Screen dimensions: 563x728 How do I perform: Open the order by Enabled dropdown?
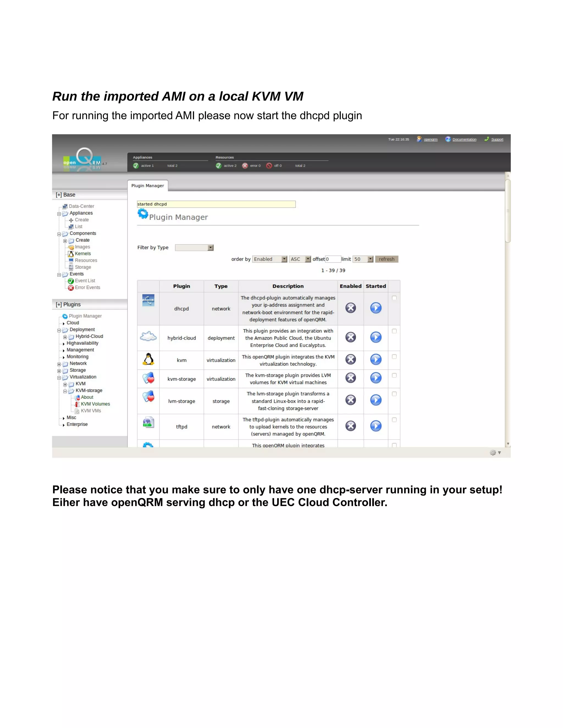(269, 259)
